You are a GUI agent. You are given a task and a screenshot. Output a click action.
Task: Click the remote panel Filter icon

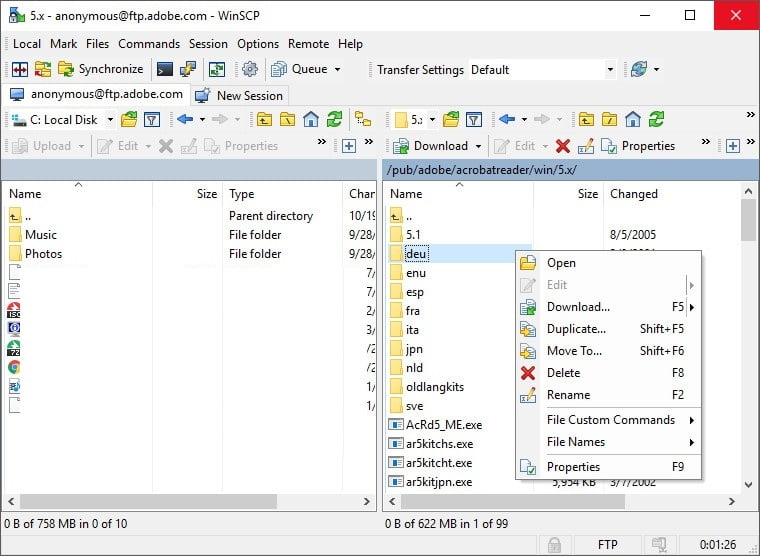click(x=474, y=119)
